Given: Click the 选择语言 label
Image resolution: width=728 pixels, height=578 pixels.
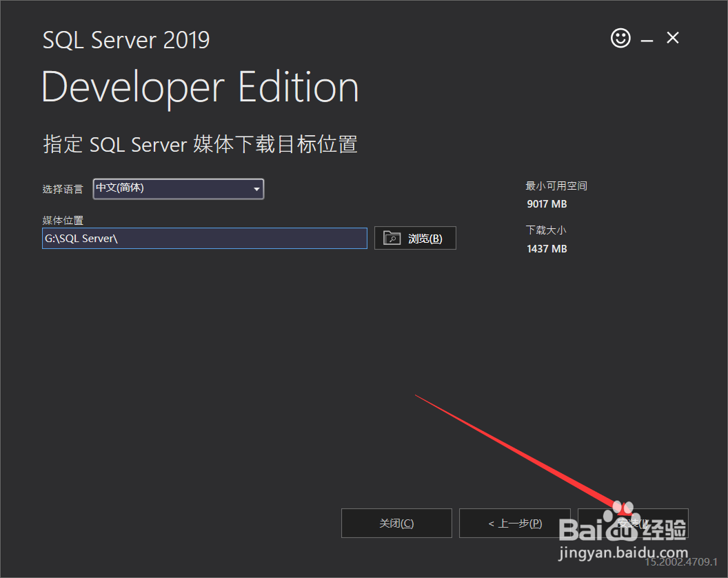Looking at the screenshot, I should 63,189.
